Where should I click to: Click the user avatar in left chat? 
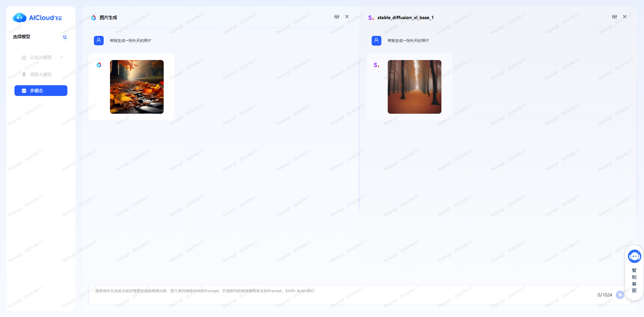(x=99, y=41)
